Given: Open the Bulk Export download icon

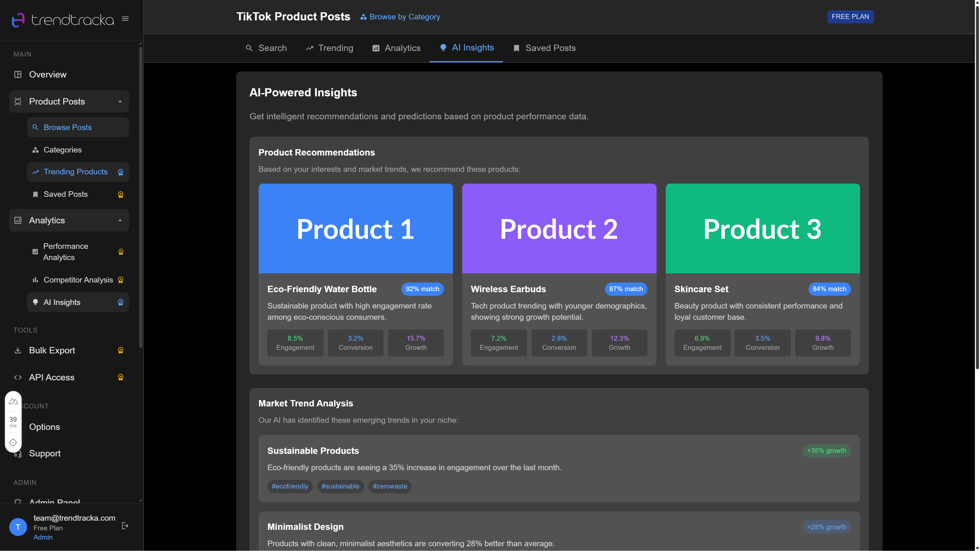Looking at the screenshot, I should click(18, 350).
